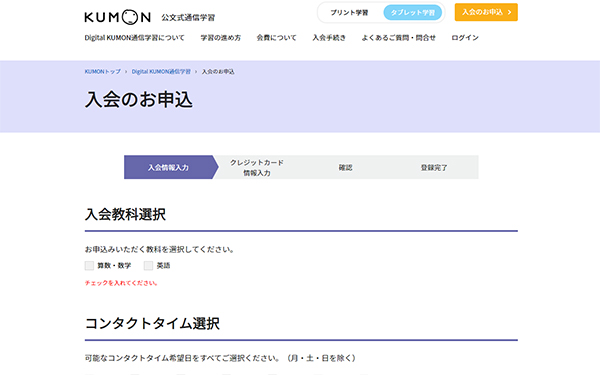
Task: Click the 登録完了 step
Action: pyautogui.click(x=434, y=167)
